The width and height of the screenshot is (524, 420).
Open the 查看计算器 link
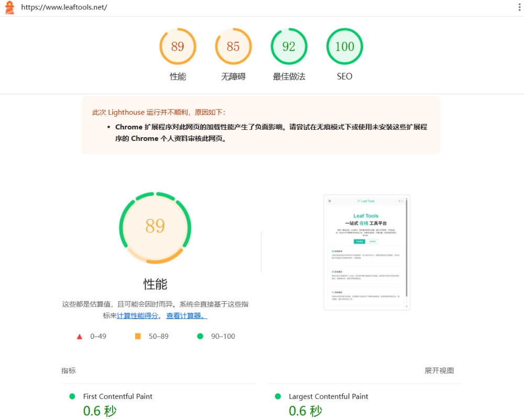tap(187, 315)
